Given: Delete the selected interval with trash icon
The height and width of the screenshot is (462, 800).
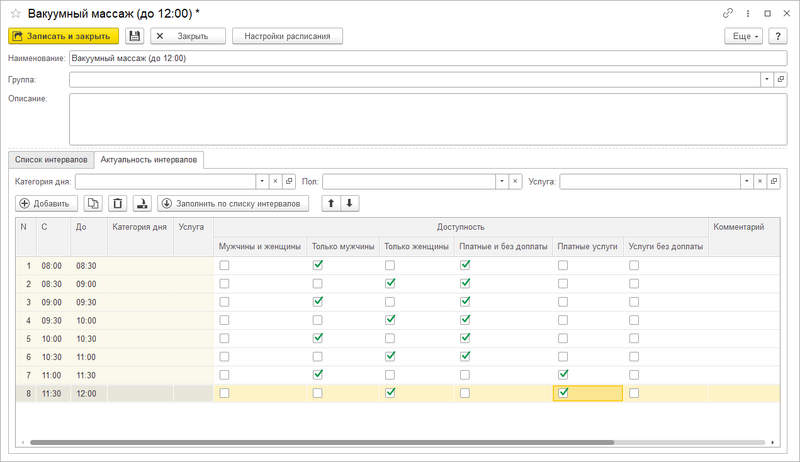Looking at the screenshot, I should point(118,203).
